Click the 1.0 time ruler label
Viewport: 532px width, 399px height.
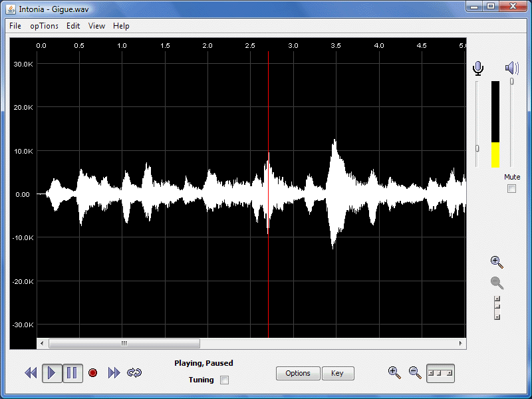(x=122, y=45)
